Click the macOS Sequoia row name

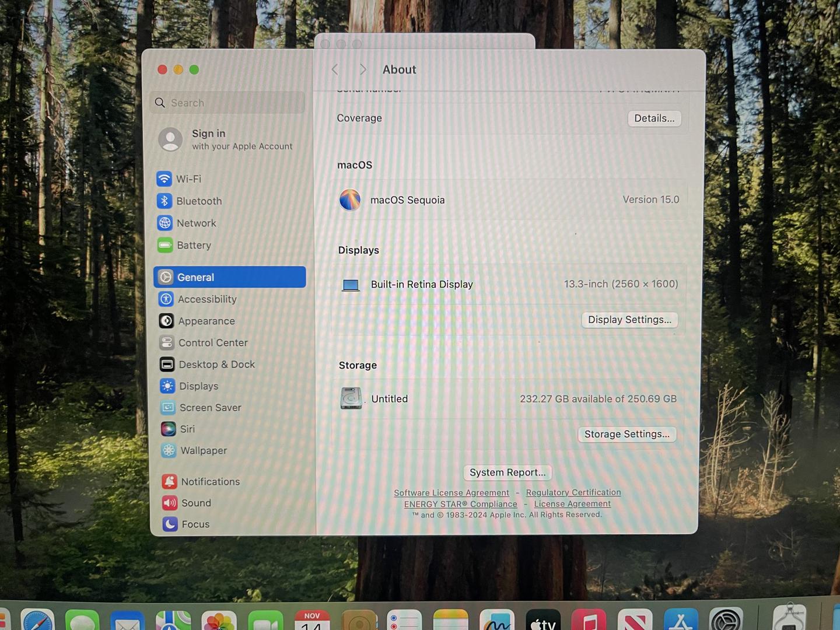[407, 200]
